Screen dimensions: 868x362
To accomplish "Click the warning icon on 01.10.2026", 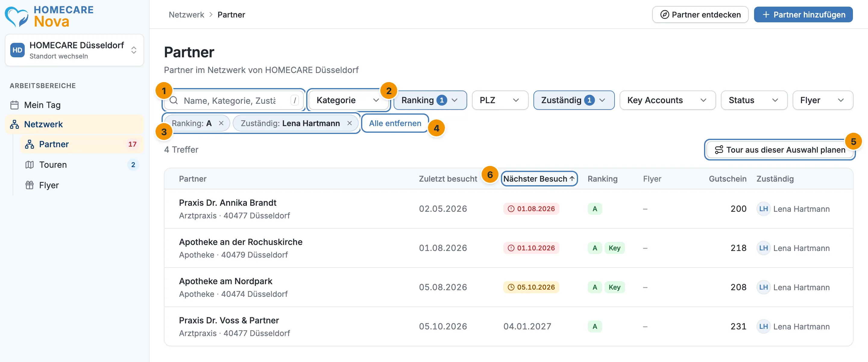I will pos(511,248).
